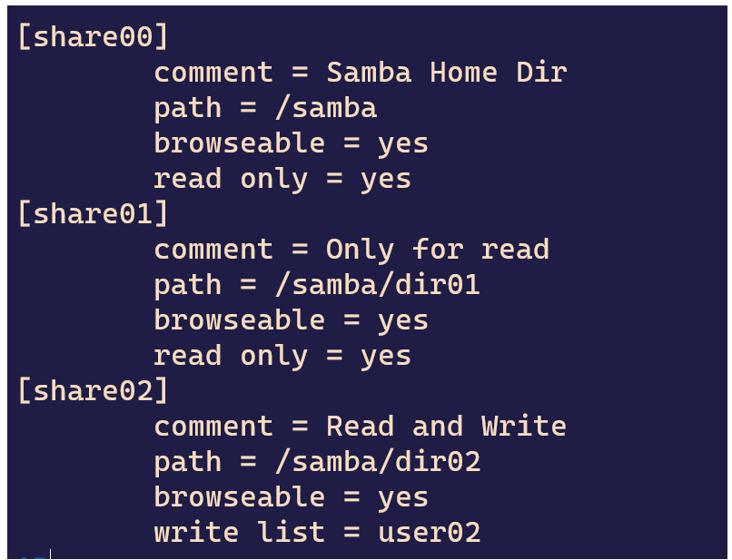Click "browseable" keyword under share00

(239, 143)
